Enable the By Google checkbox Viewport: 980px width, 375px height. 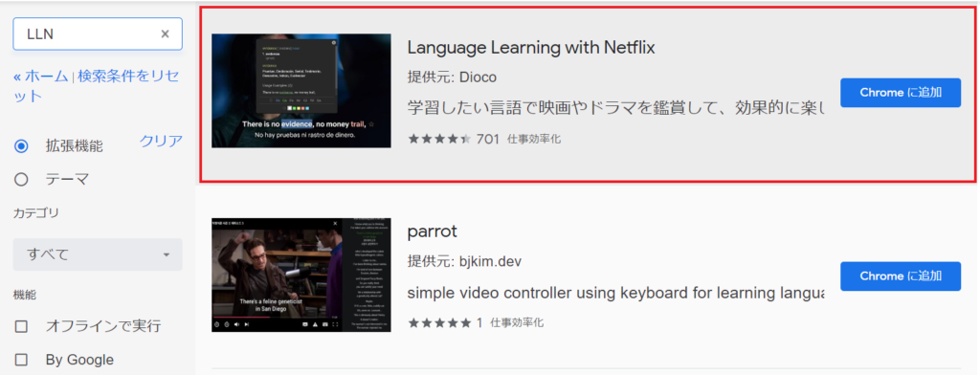[21, 360]
